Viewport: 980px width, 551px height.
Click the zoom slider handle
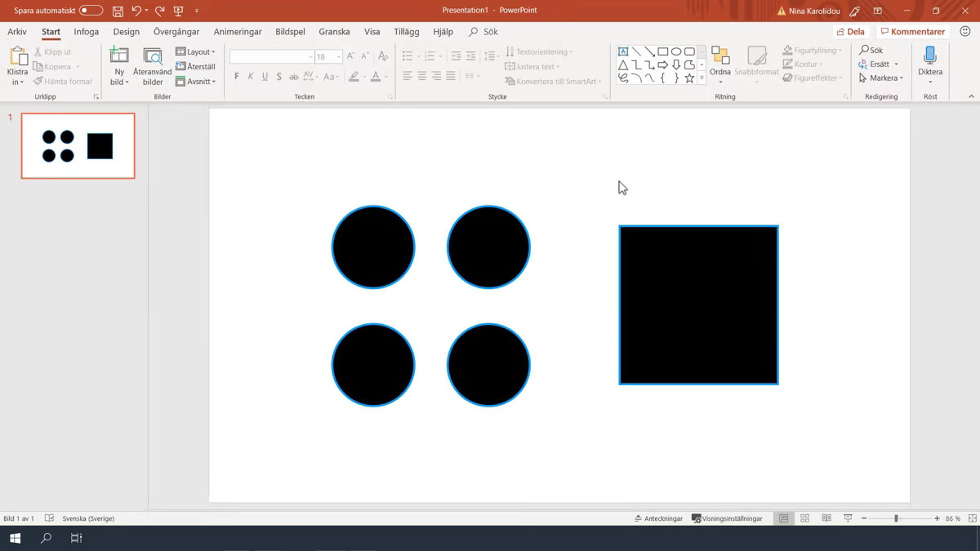pos(896,518)
